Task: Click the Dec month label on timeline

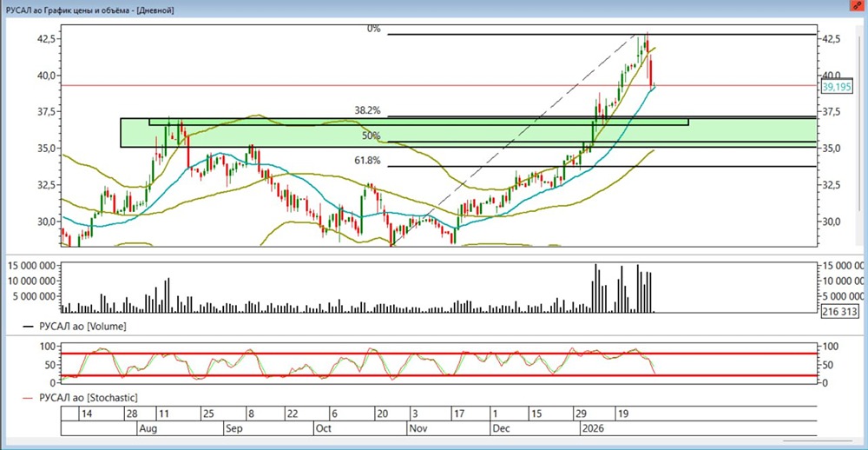Action: pyautogui.click(x=501, y=428)
